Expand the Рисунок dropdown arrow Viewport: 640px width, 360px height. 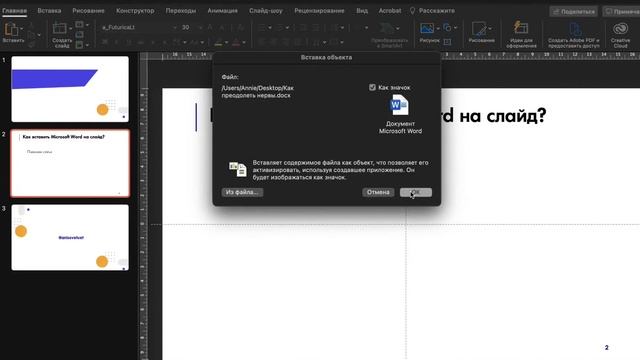[438, 29]
